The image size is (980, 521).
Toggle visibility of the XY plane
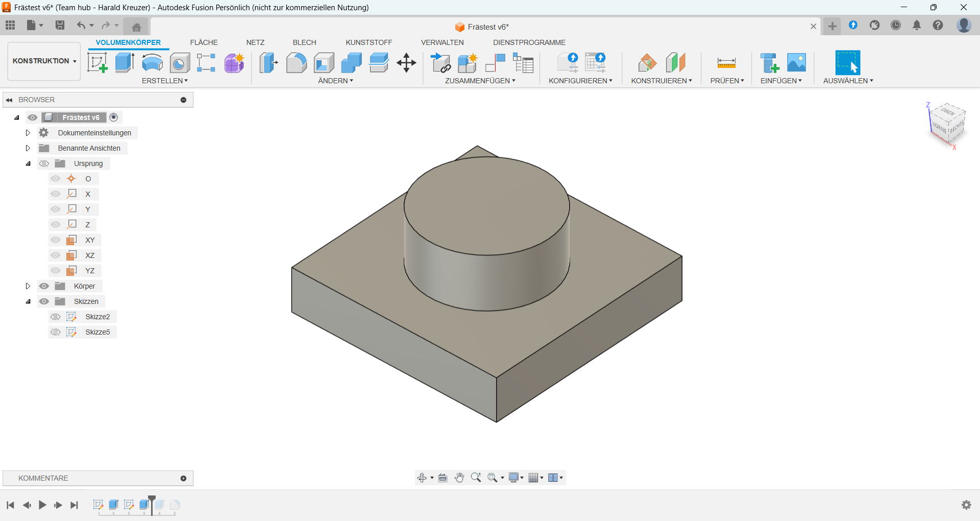pos(56,240)
